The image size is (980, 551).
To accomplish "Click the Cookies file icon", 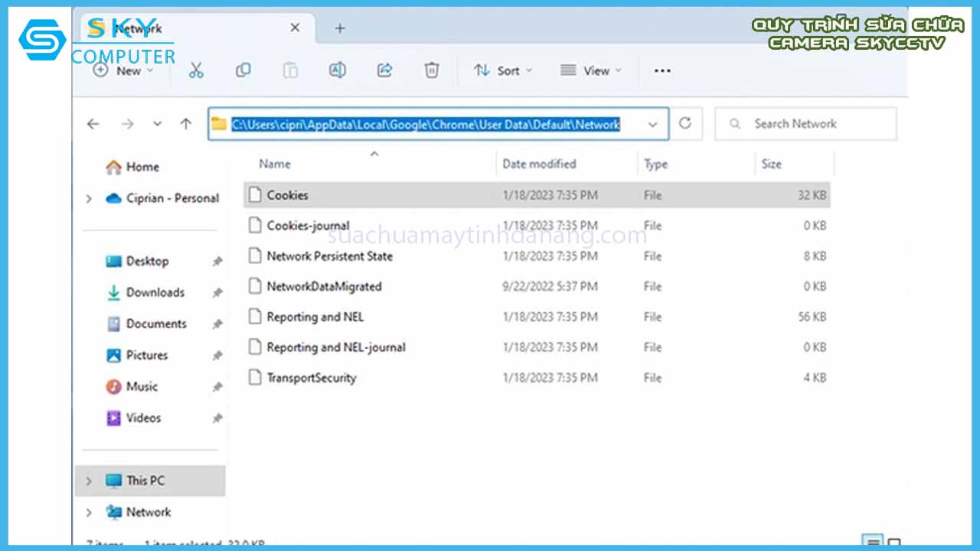I will click(x=255, y=195).
